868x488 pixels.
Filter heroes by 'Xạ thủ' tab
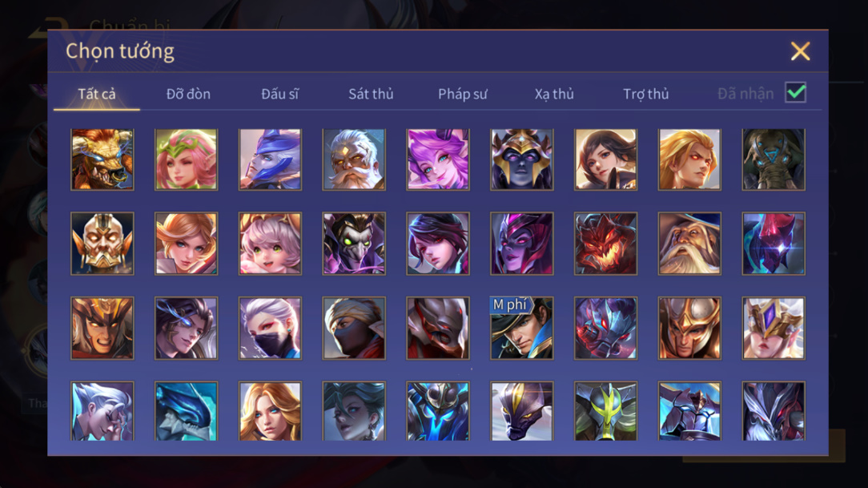(554, 94)
